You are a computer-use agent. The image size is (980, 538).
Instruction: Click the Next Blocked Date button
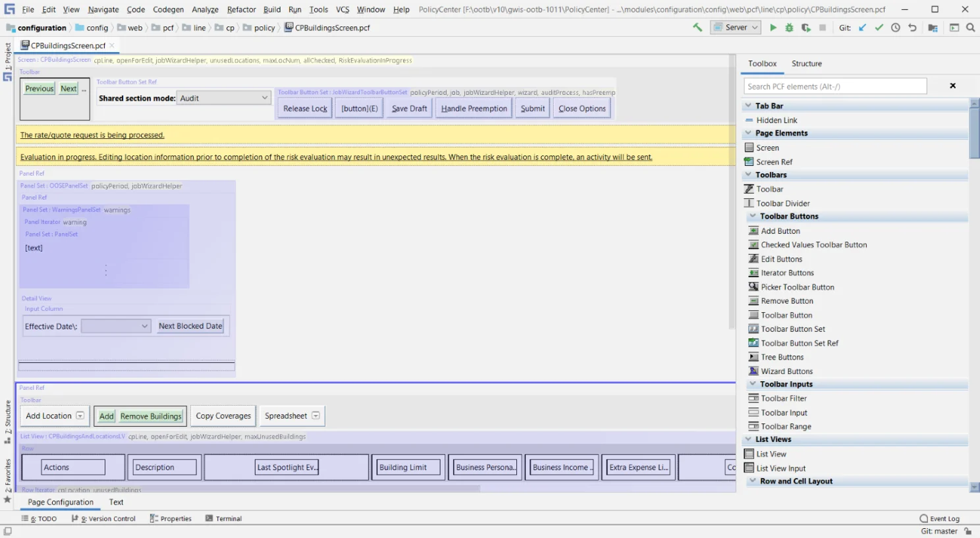point(190,326)
